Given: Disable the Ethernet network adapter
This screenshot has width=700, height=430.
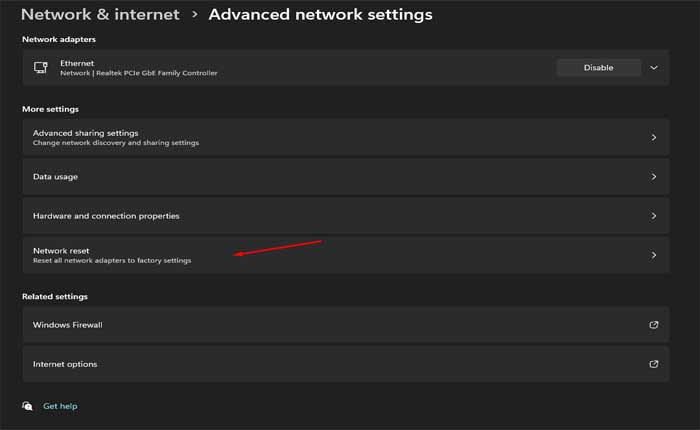Looking at the screenshot, I should (598, 68).
